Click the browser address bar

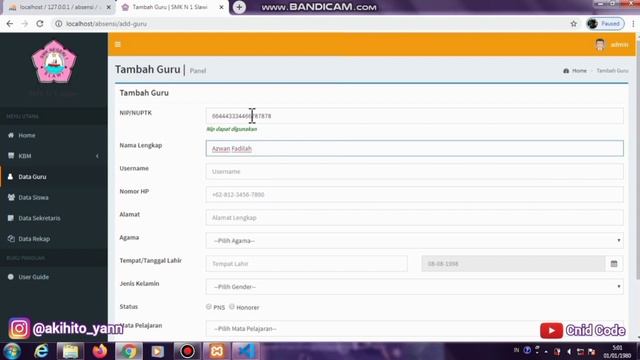310,24
